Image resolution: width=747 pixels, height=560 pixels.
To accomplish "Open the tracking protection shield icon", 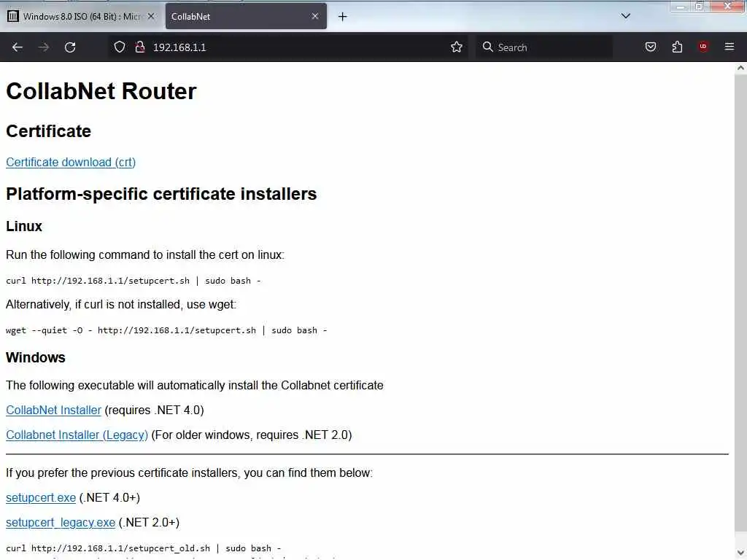I will (x=120, y=47).
